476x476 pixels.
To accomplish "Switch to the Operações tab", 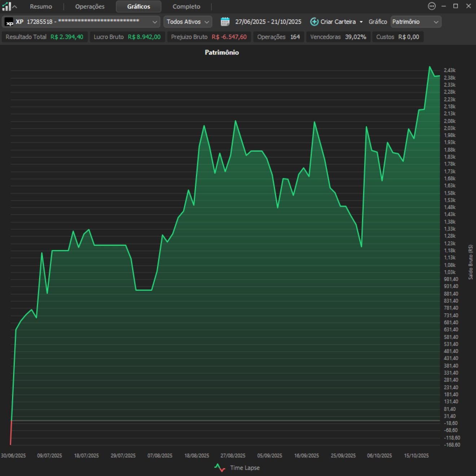I will coord(90,6).
